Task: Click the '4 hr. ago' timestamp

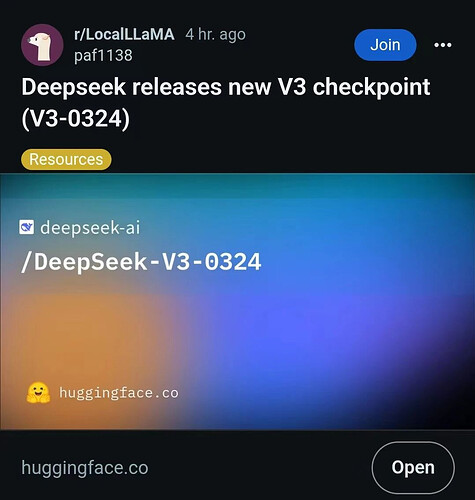Action: tap(216, 35)
